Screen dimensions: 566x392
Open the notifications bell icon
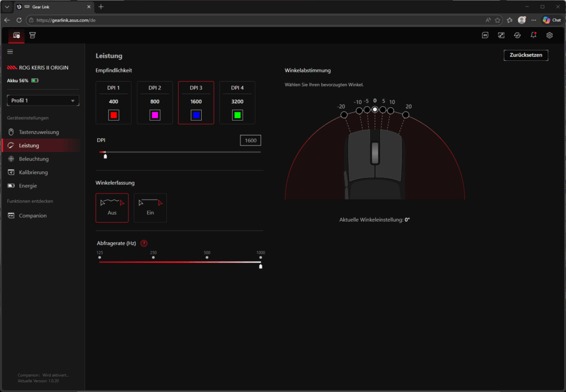[x=533, y=35]
